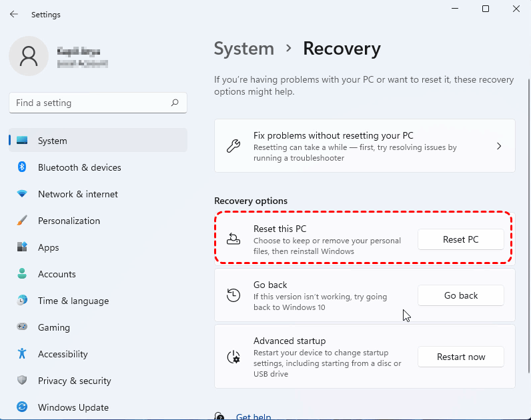Click the Recovery options heading
This screenshot has height=420, width=531.
[x=251, y=201]
